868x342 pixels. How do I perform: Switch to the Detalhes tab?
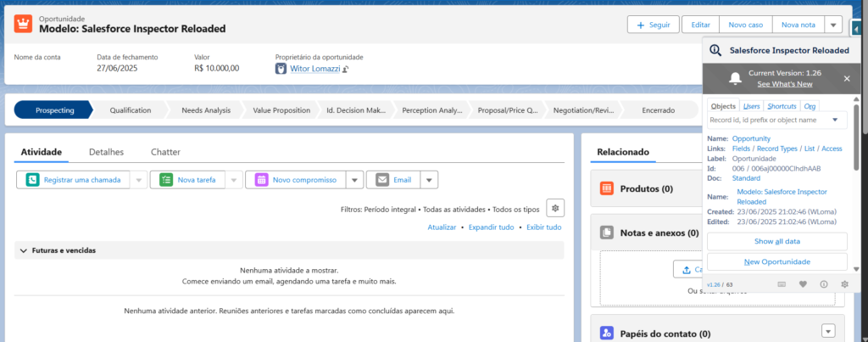(106, 152)
